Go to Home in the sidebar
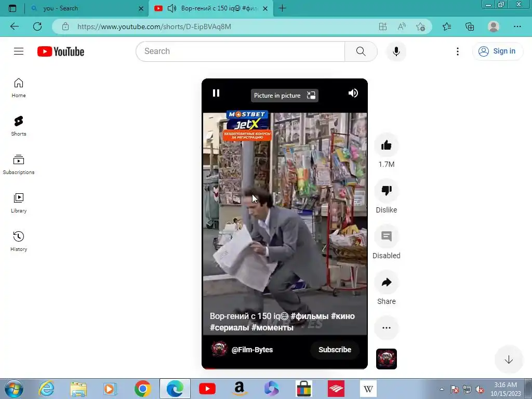The image size is (532, 399). [19, 88]
